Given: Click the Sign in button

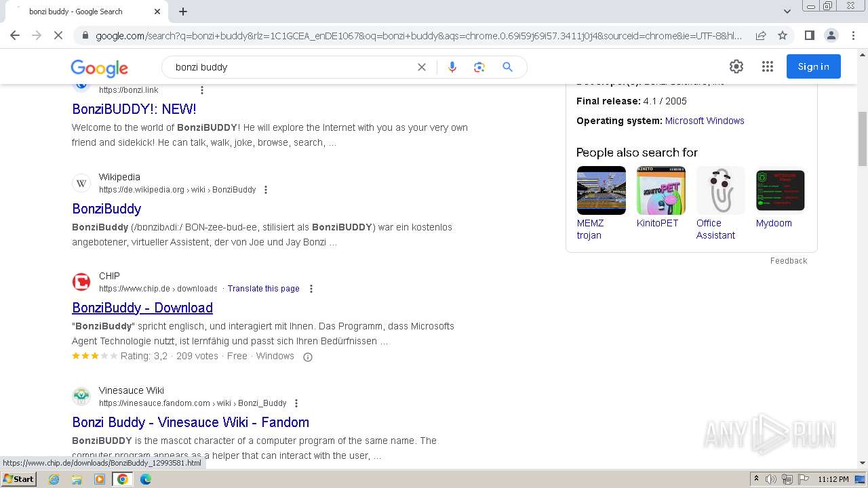Looking at the screenshot, I should pos(814,66).
